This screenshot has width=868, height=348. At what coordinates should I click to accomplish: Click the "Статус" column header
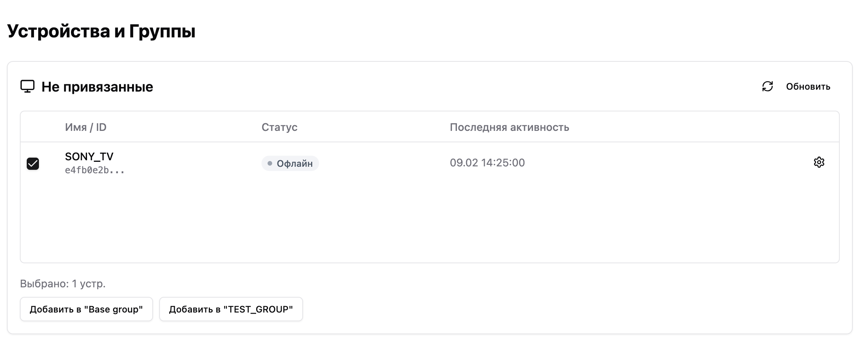coord(279,127)
